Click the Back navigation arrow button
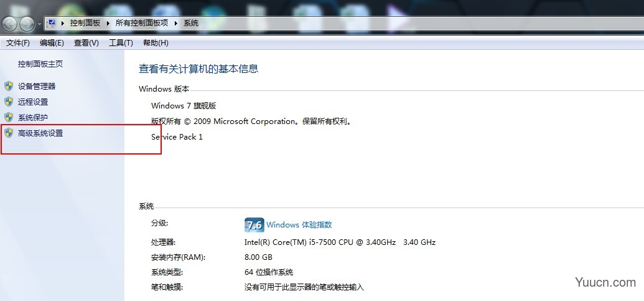 [x=10, y=24]
